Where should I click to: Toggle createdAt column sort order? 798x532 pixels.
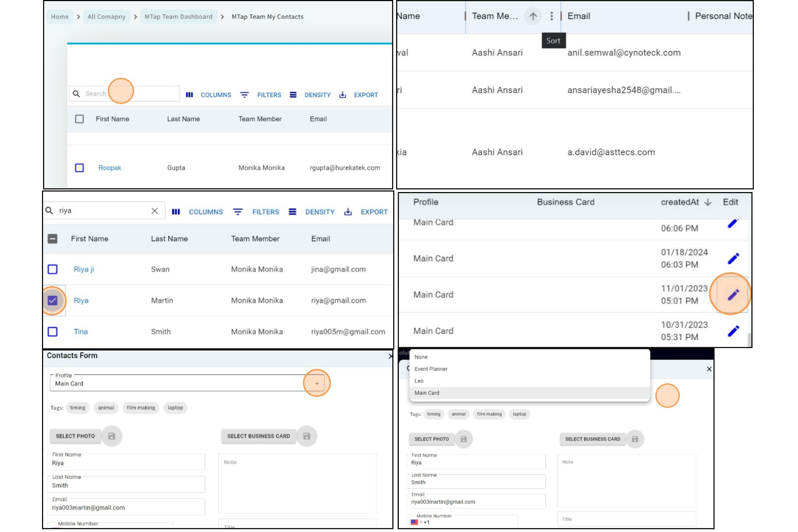(707, 202)
